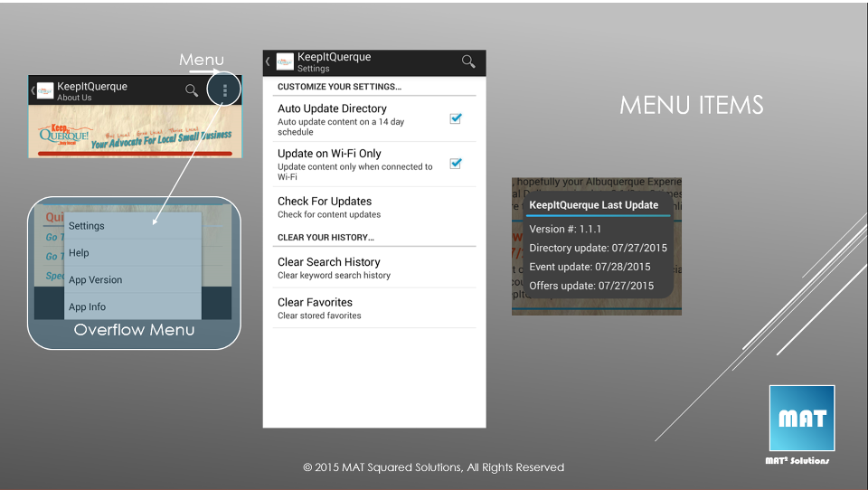Click 'Clear stored favorites' description
The width and height of the screenshot is (868, 490).
319,316
